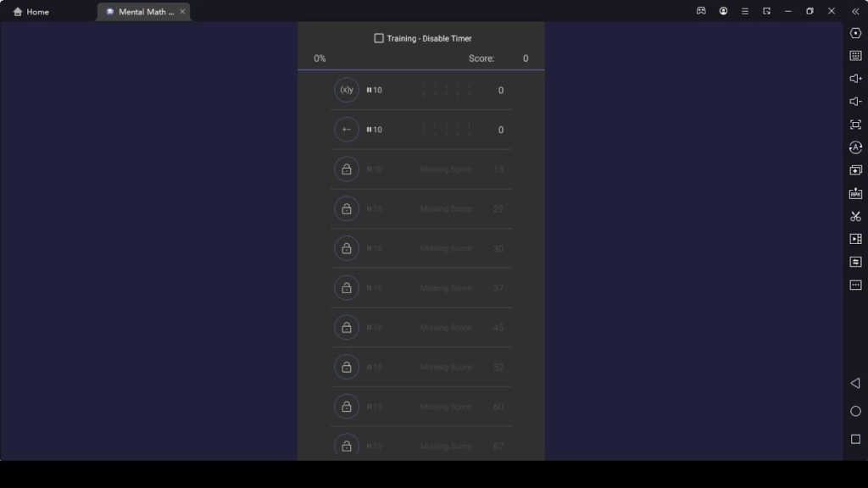Select the locked level with Missing Score 60

pos(420,407)
